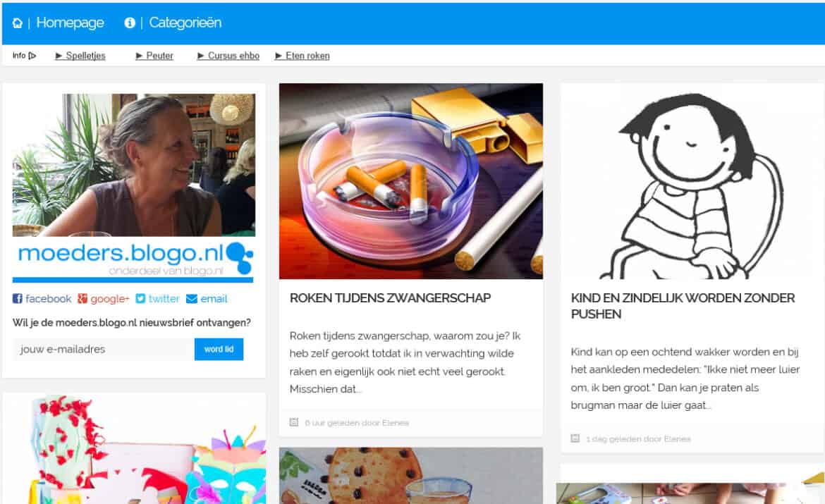This screenshot has height=504, width=825.
Task: Click the Twitter bird icon
Action: 140,299
